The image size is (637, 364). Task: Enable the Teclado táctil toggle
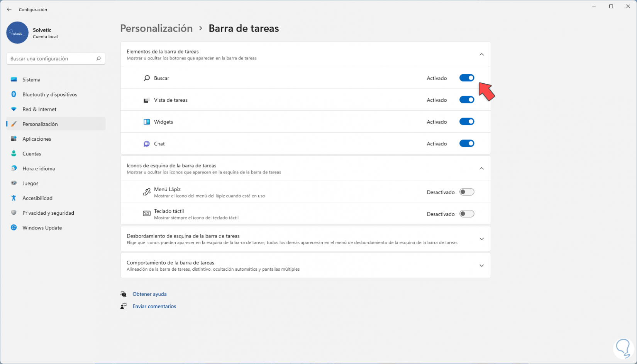click(466, 214)
